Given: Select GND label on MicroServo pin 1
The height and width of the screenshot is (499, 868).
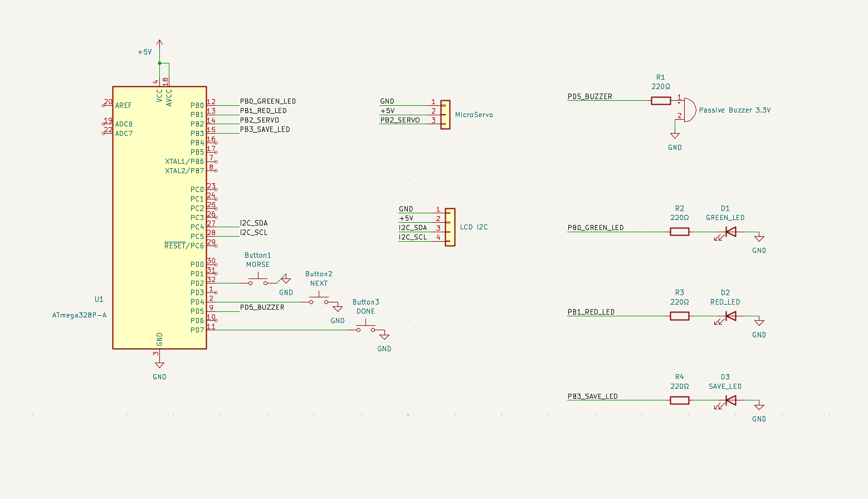Looking at the screenshot, I should click(x=387, y=101).
